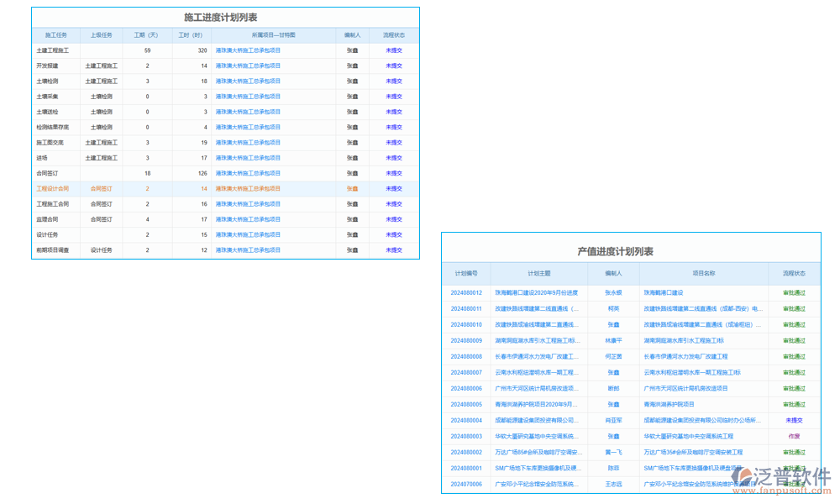Open plan number 2024080011
The width and height of the screenshot is (840, 504).
[x=466, y=309]
